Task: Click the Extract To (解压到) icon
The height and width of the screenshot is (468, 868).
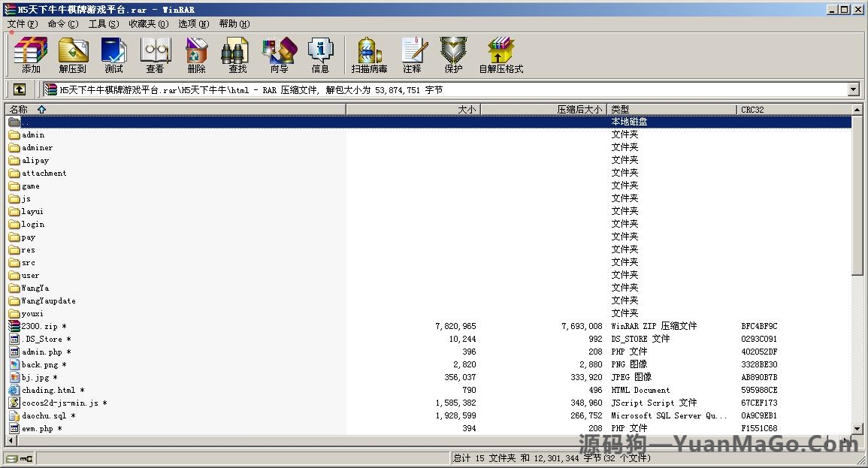Action: [x=72, y=55]
